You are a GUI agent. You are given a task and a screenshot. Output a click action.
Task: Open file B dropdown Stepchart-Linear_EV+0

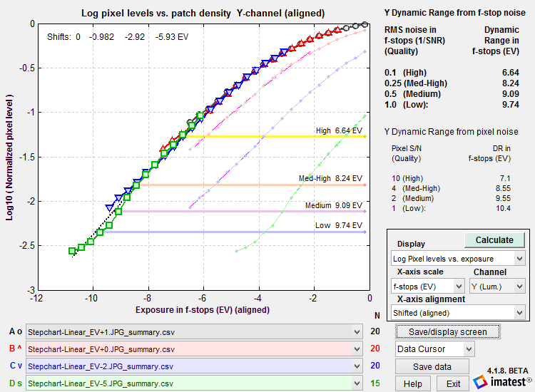[194, 349]
